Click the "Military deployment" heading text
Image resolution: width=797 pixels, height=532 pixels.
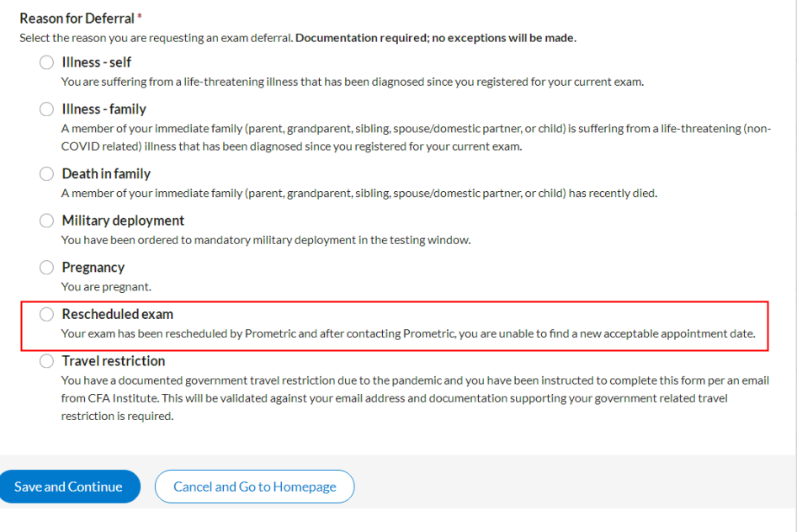tap(123, 221)
